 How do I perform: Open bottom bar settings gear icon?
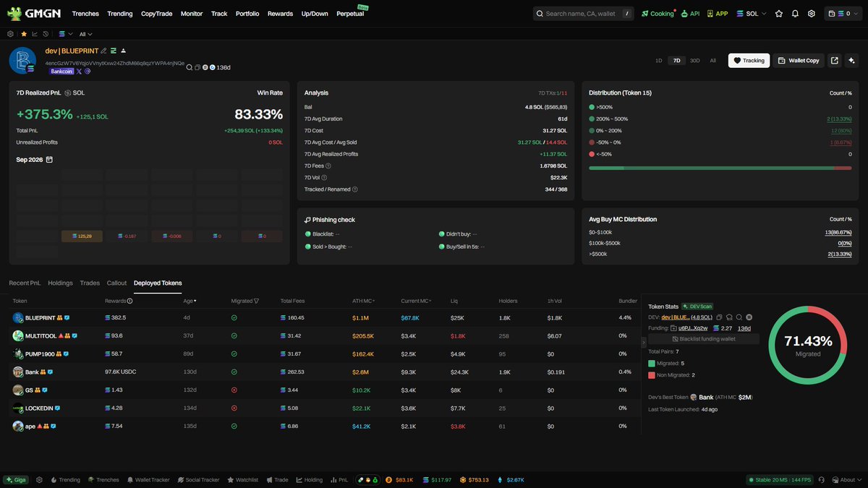(x=39, y=480)
